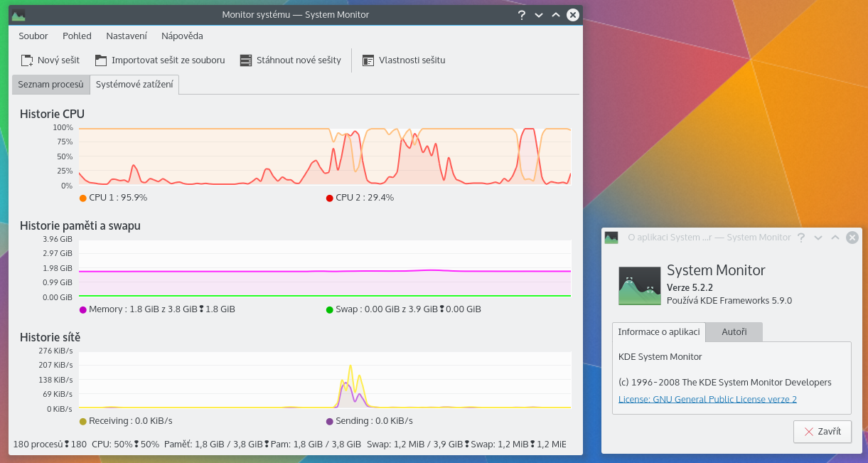868x463 pixels.
Task: Switch to the Seznam procesů tab
Action: 50,85
